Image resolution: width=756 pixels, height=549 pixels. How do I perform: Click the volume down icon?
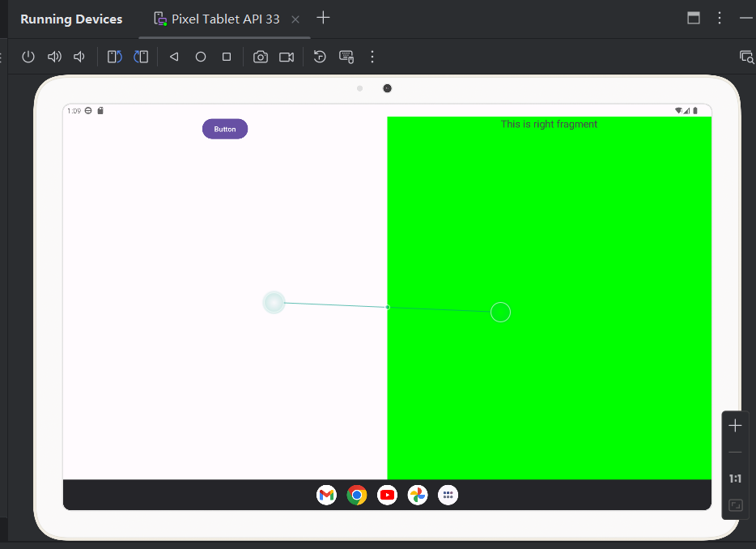click(79, 57)
